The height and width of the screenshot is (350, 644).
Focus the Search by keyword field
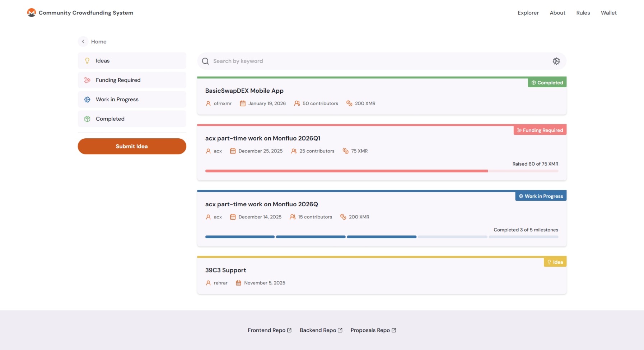point(382,61)
